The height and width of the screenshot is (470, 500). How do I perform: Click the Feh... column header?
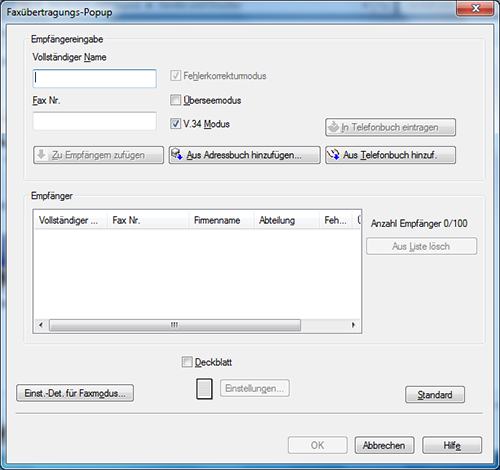[x=336, y=220]
